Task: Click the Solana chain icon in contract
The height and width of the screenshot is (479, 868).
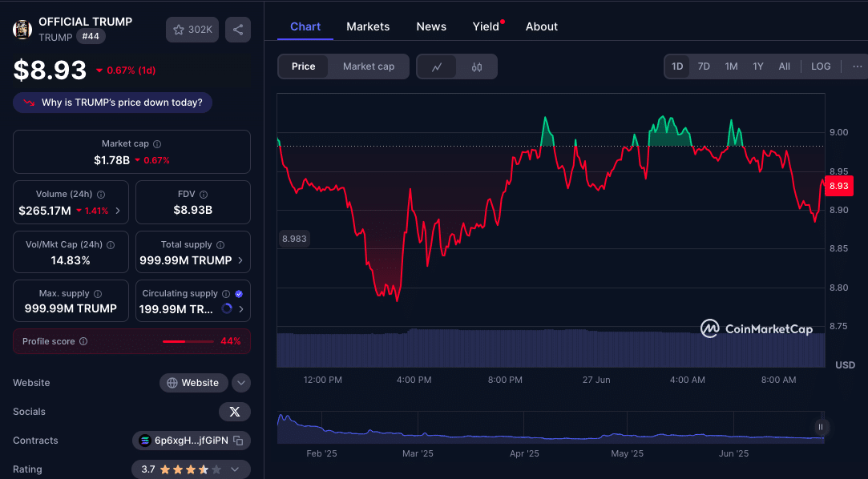Action: 145,441
